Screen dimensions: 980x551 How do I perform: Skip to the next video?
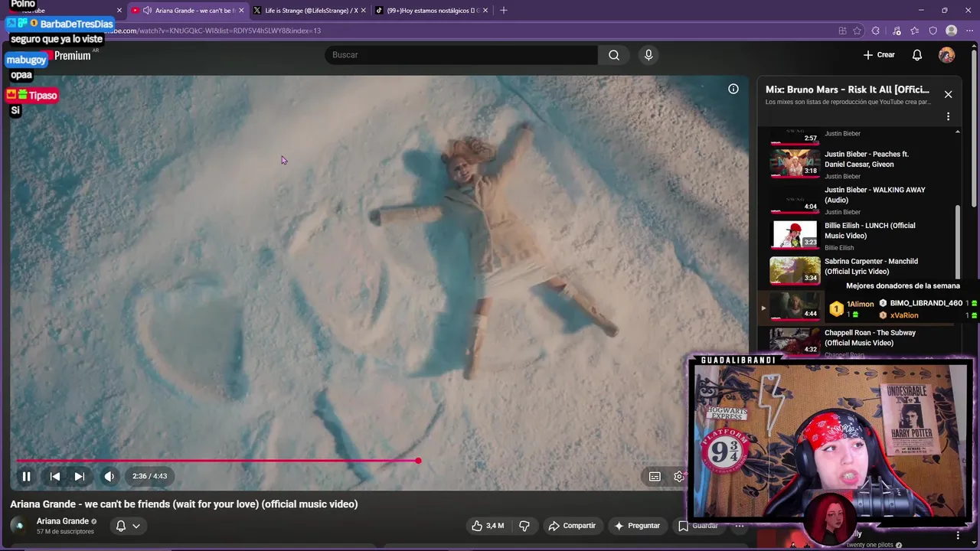tap(79, 476)
